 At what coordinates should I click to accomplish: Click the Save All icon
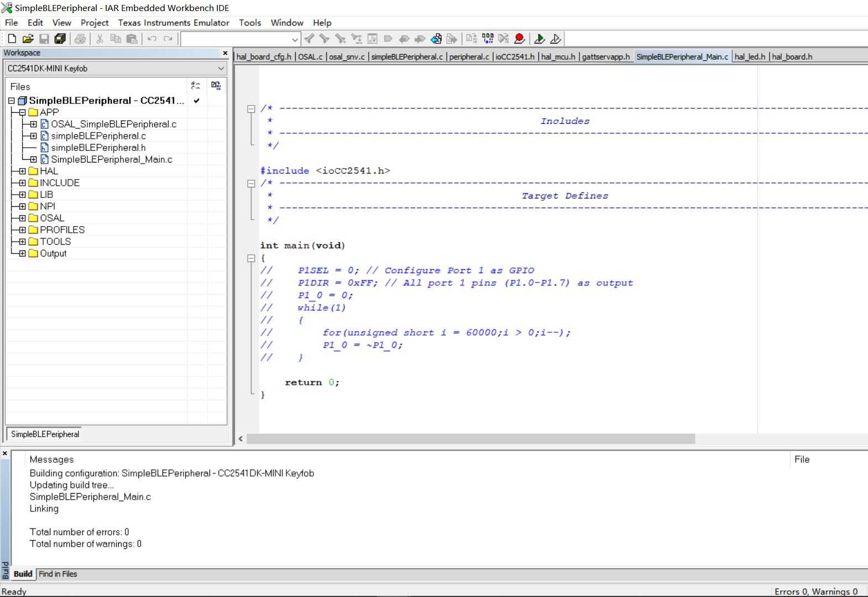[60, 39]
